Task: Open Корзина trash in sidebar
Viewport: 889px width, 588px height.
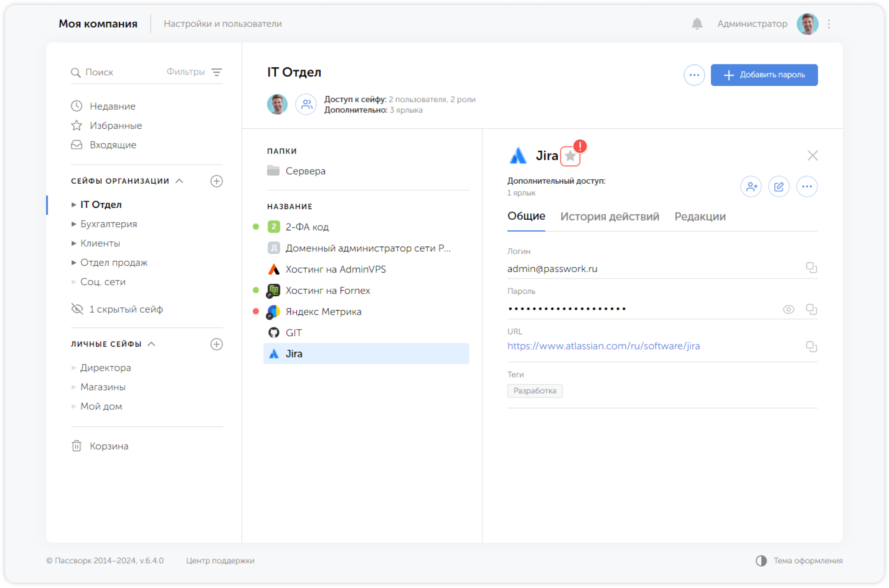Action: tap(108, 446)
